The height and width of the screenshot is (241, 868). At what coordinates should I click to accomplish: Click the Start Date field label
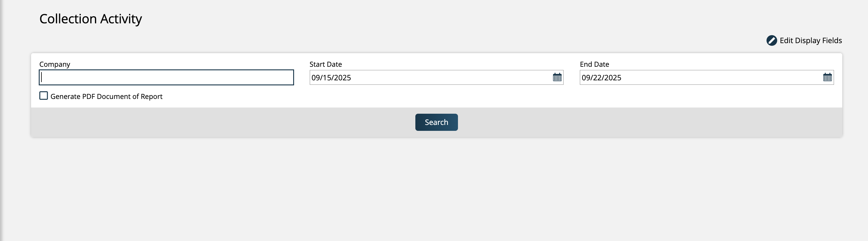(x=325, y=64)
